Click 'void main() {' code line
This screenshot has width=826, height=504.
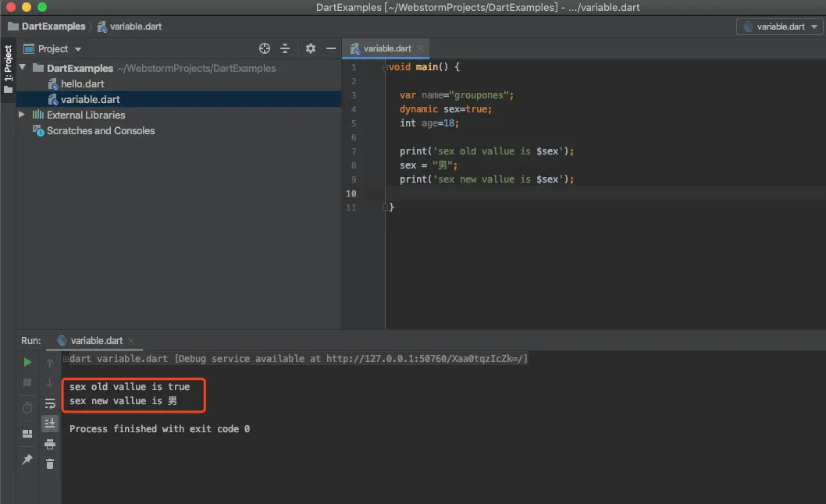click(x=424, y=67)
